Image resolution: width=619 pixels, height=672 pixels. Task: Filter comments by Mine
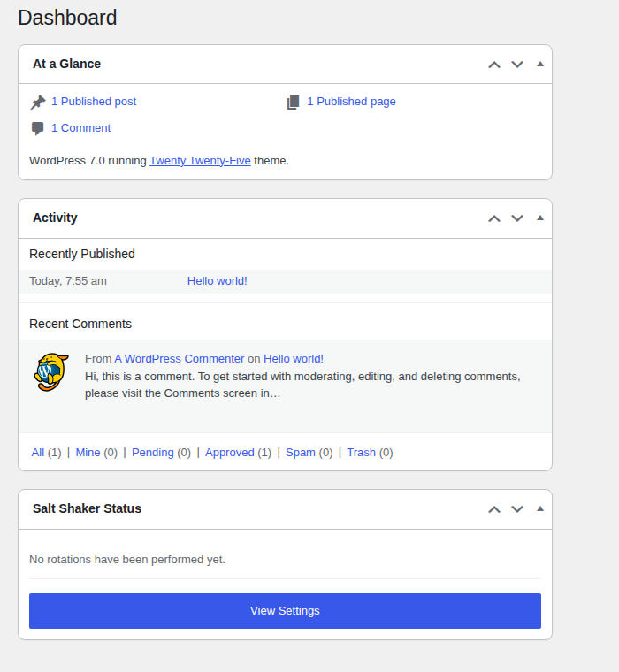(x=88, y=453)
